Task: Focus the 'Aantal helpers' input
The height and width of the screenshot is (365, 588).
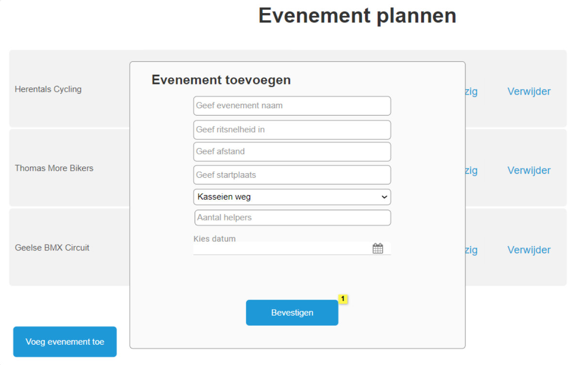Action: tap(292, 218)
